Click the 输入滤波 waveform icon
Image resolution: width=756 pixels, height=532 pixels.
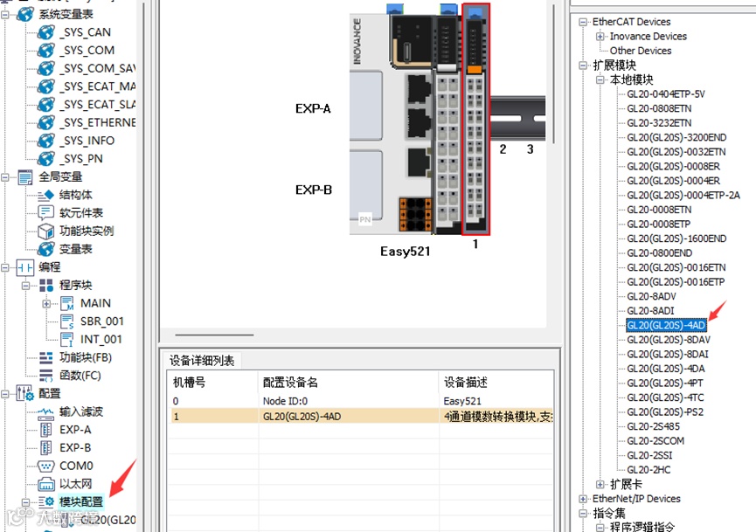pyautogui.click(x=45, y=412)
